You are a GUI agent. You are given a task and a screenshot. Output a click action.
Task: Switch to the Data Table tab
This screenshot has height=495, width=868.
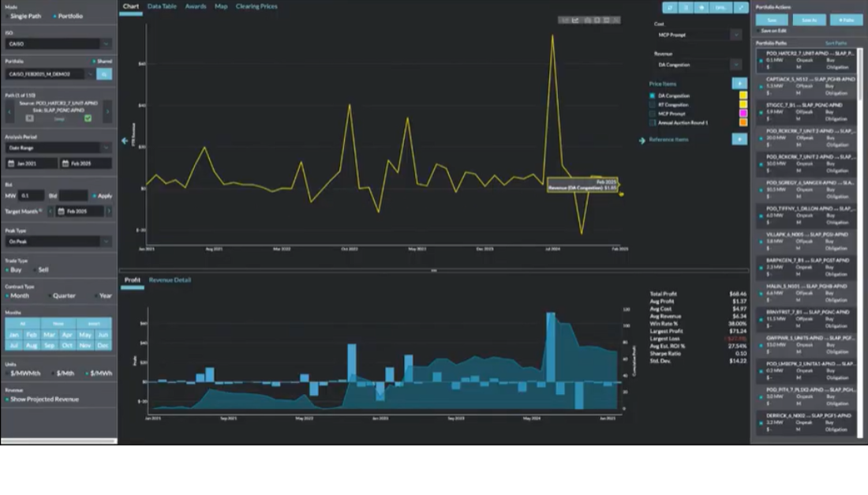[162, 6]
